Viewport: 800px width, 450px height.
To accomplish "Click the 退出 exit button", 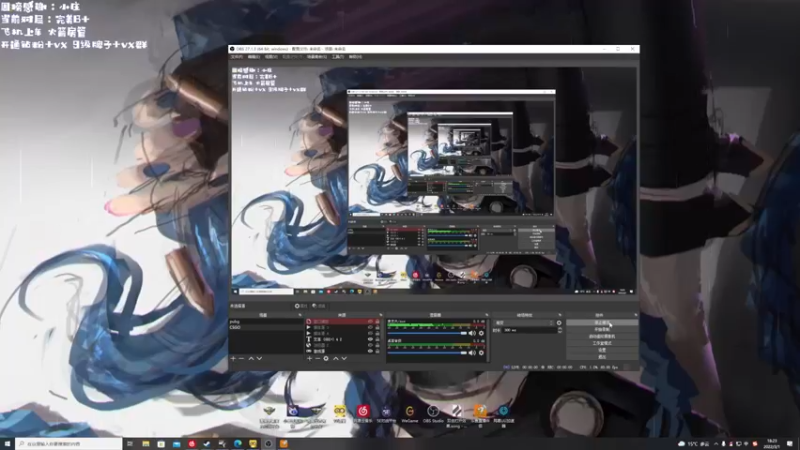I will (602, 357).
